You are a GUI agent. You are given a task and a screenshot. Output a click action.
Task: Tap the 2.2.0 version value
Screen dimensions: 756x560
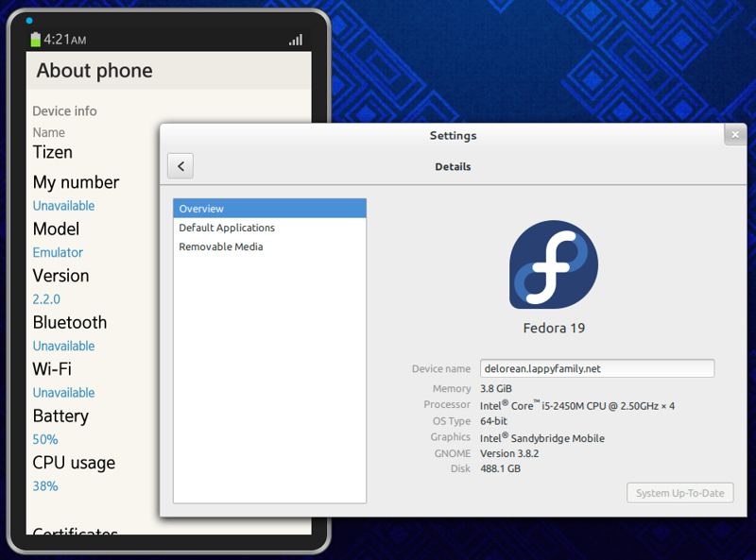(x=46, y=299)
